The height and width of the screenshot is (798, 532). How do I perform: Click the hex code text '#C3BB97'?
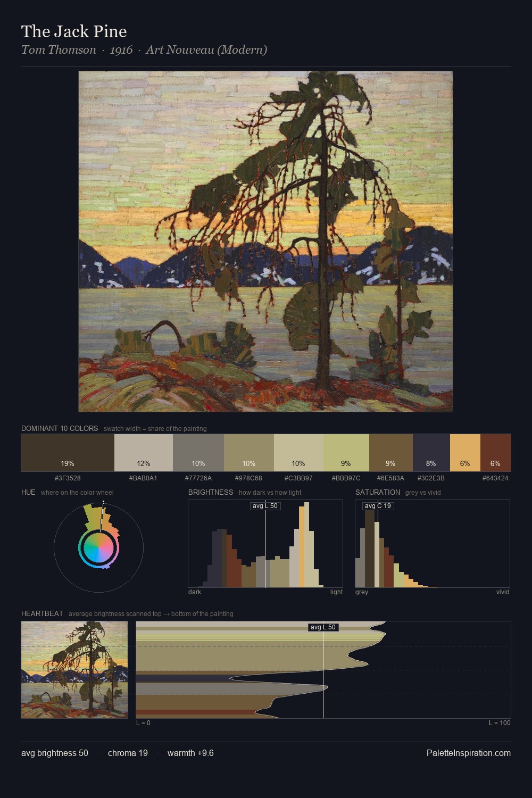pyautogui.click(x=298, y=478)
